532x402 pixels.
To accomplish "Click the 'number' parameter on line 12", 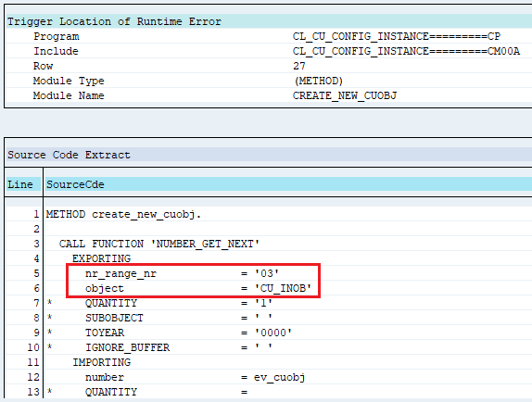I will click(105, 377).
